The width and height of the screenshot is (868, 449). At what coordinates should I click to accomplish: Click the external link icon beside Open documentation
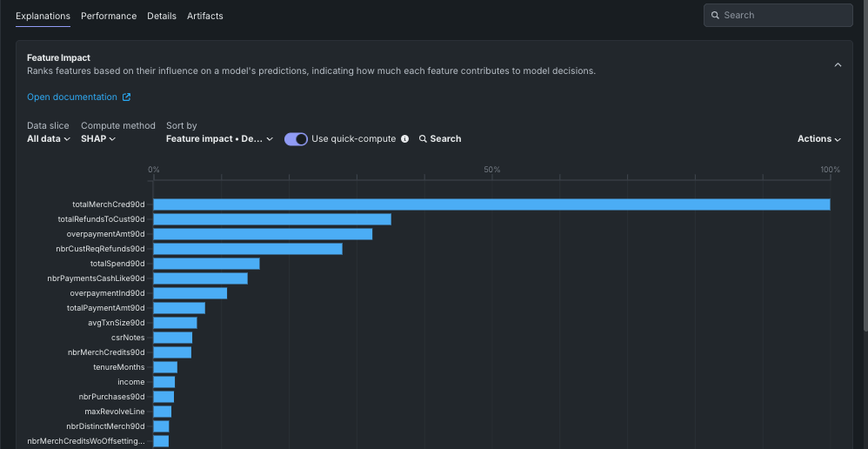pos(126,97)
